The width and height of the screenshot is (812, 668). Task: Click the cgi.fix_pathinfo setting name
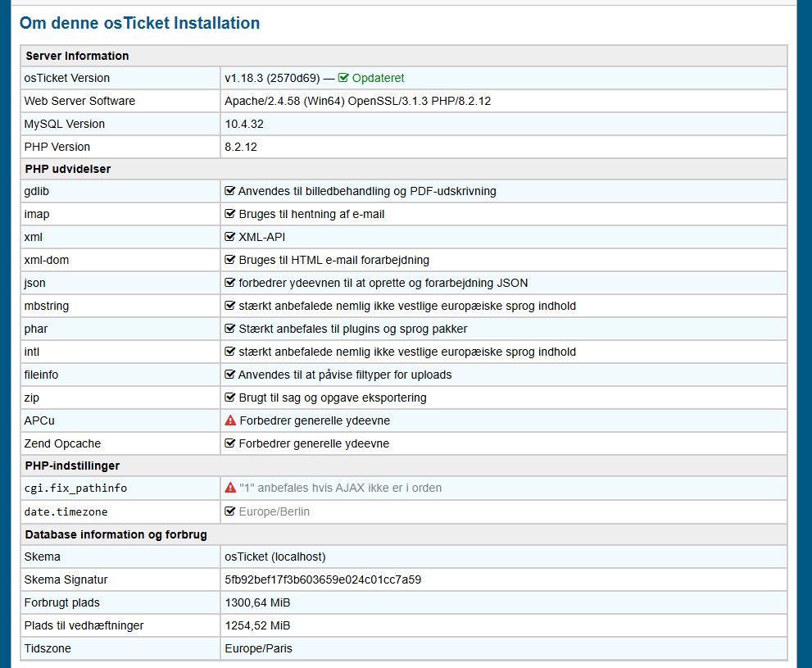pyautogui.click(x=75, y=489)
